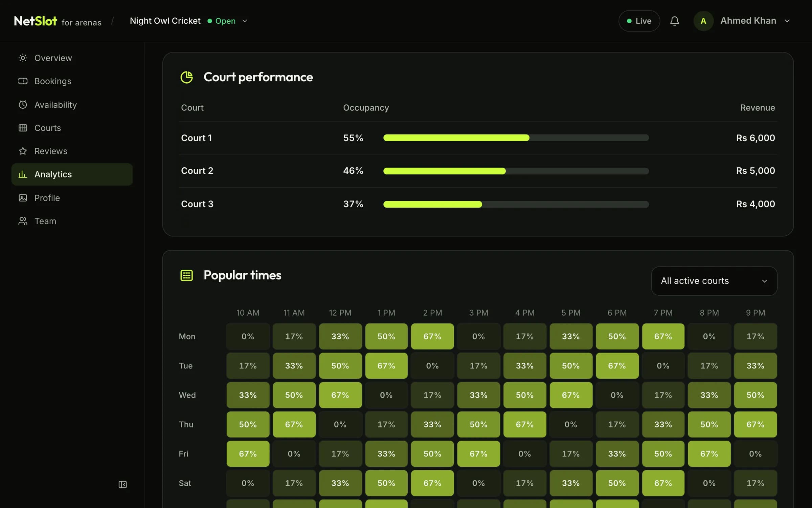812x508 pixels.
Task: Collapse the sidebar panel icon
Action: coord(122,485)
